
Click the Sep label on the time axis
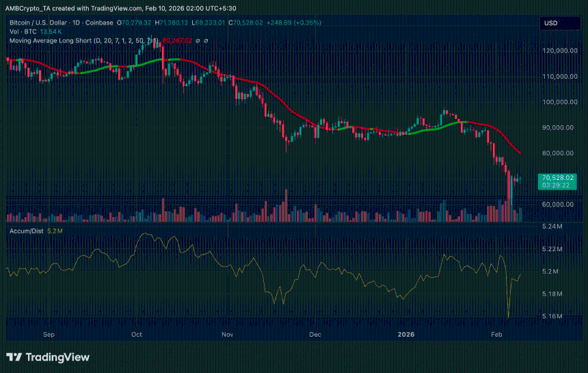(x=48, y=335)
